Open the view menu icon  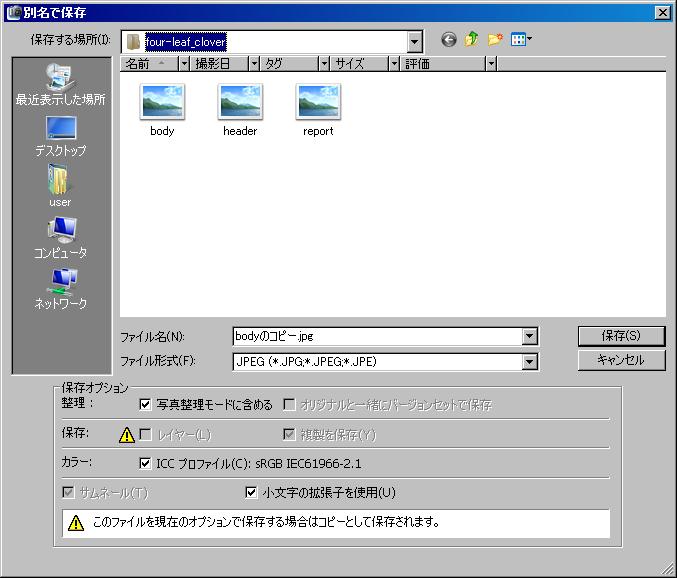[521, 40]
